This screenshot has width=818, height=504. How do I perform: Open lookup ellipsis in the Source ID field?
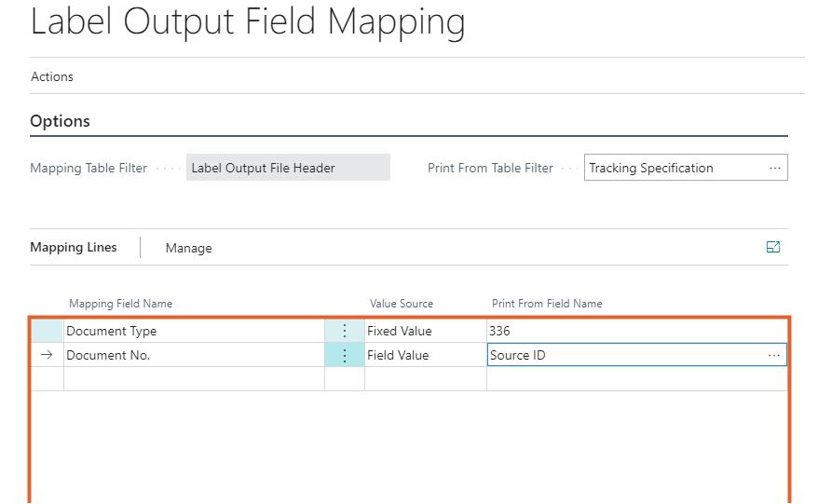[x=773, y=356]
